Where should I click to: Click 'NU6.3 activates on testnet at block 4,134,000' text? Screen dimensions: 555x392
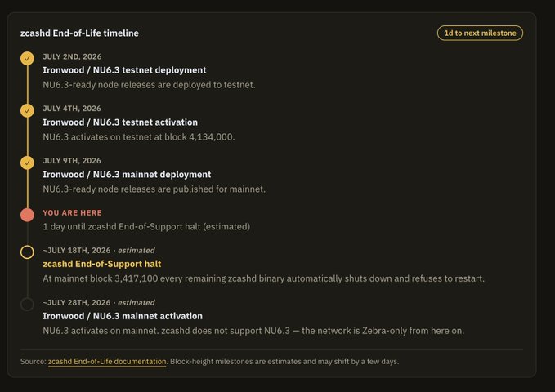point(139,137)
